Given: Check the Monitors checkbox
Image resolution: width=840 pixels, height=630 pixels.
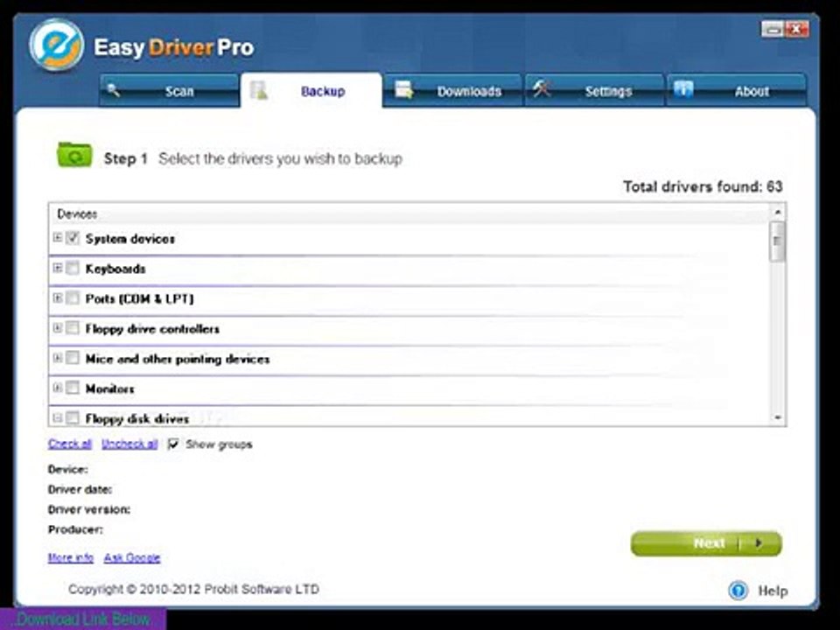Looking at the screenshot, I should [73, 388].
